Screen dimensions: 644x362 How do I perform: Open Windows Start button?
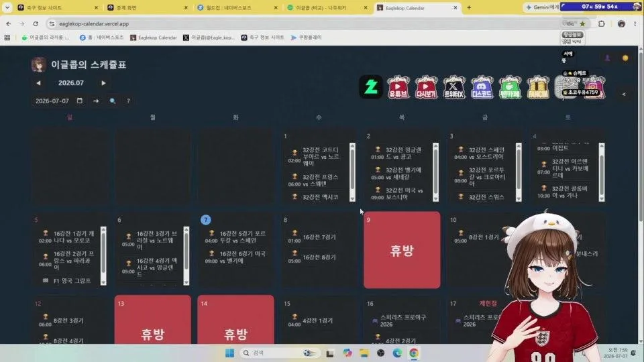[x=229, y=353]
